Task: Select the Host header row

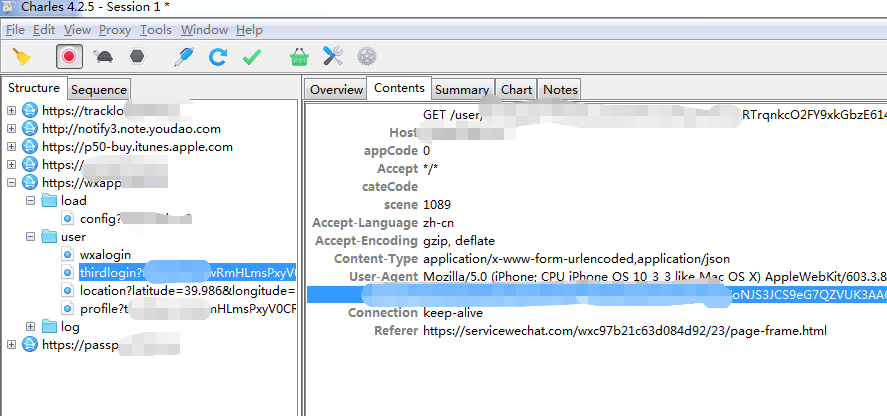Action: coord(597,132)
